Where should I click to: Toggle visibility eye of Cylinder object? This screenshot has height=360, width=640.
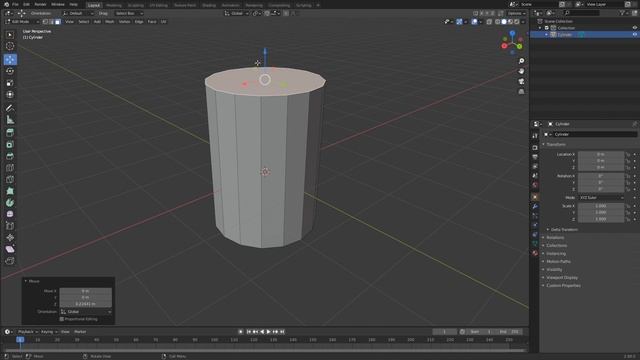pos(635,35)
